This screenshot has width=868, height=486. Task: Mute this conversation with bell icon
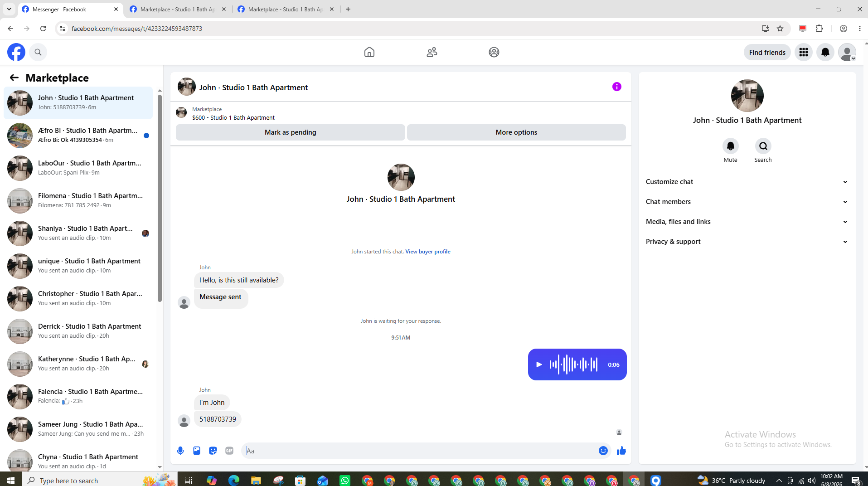point(731,146)
